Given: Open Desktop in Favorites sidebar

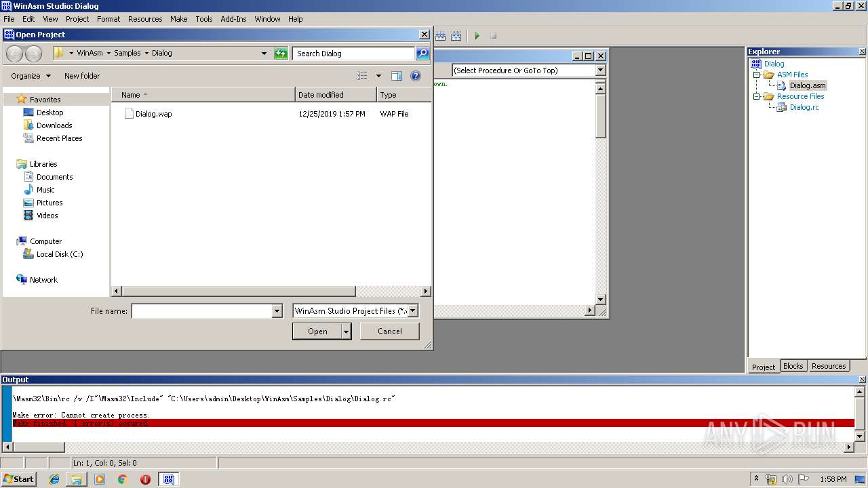Looking at the screenshot, I should tap(50, 113).
